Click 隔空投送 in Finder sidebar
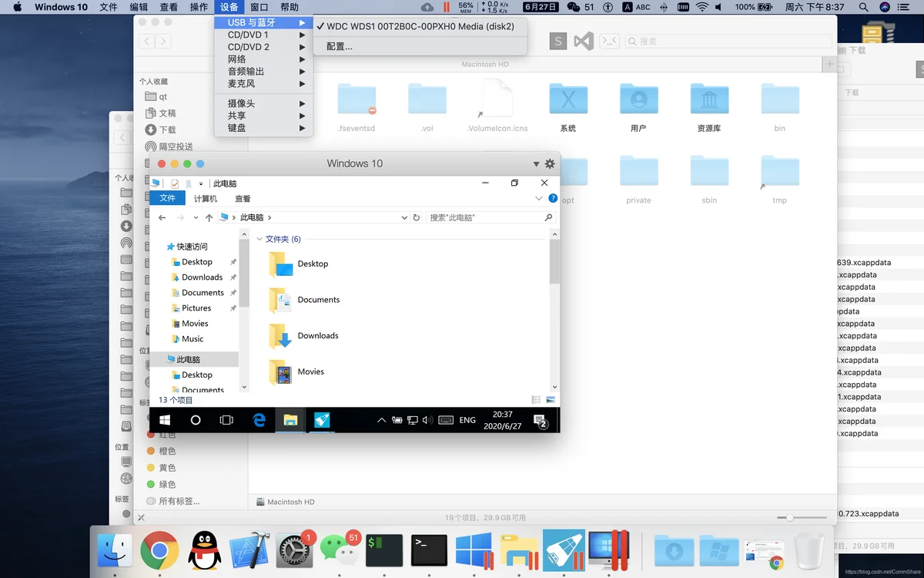This screenshot has width=924, height=578. click(x=176, y=146)
